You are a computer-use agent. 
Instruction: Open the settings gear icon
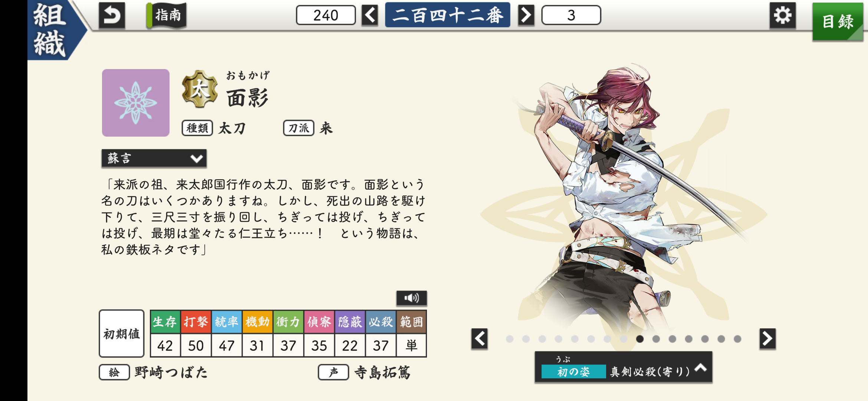coord(782,15)
